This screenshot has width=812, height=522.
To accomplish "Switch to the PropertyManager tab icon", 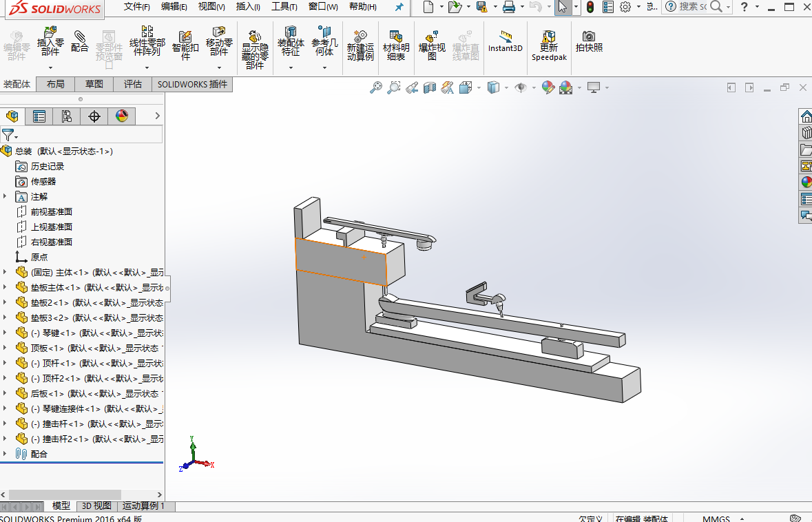I will click(x=39, y=116).
